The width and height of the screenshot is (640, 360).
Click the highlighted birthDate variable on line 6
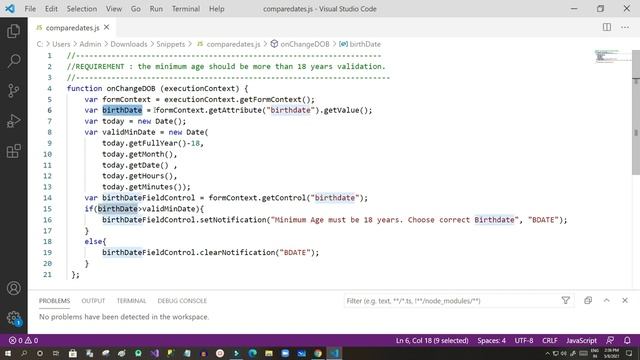(x=122, y=110)
